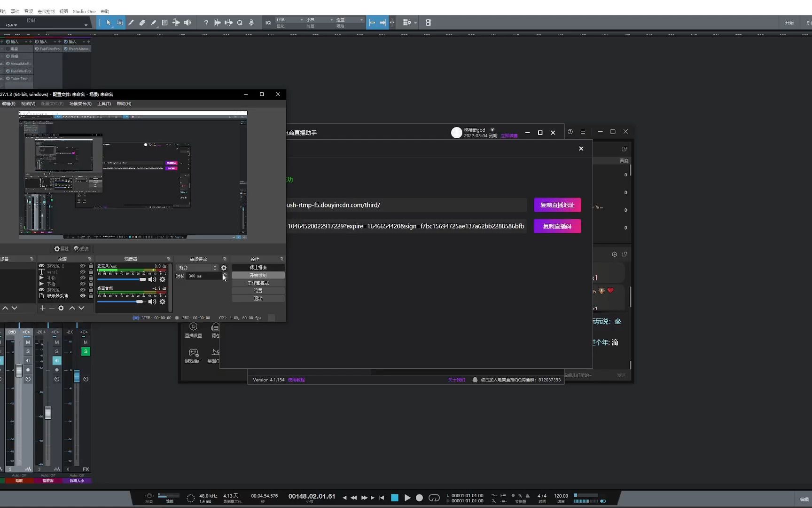This screenshot has width=812, height=508.
Task: Select the mute tool in Studio One toolbar
Action: pyautogui.click(x=164, y=23)
